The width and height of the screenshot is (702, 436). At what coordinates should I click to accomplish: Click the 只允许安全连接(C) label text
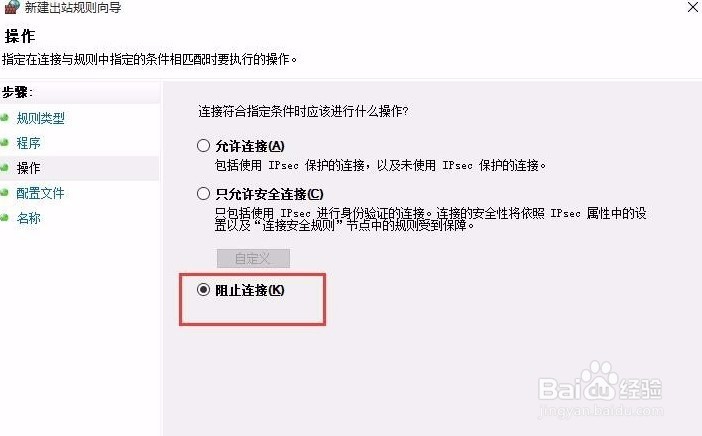point(269,194)
